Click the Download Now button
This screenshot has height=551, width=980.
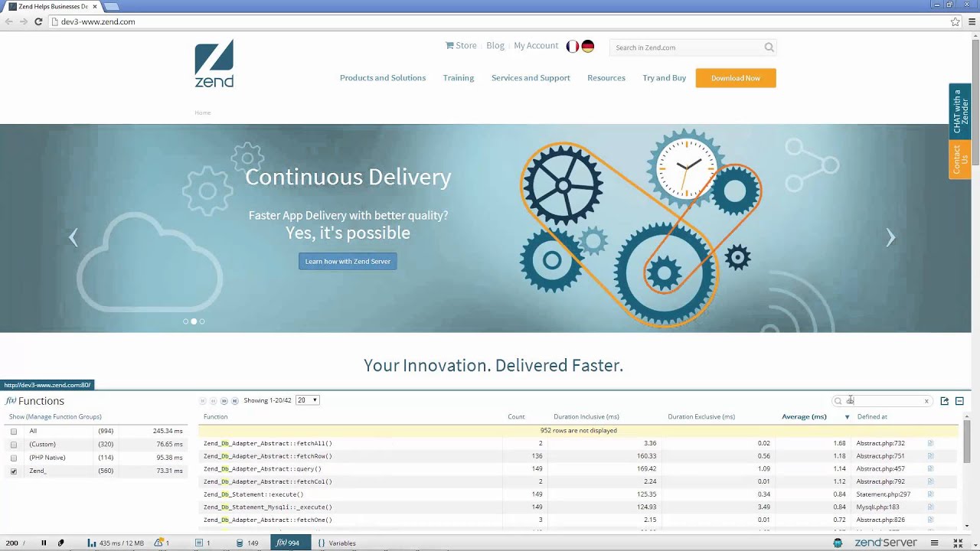(736, 78)
